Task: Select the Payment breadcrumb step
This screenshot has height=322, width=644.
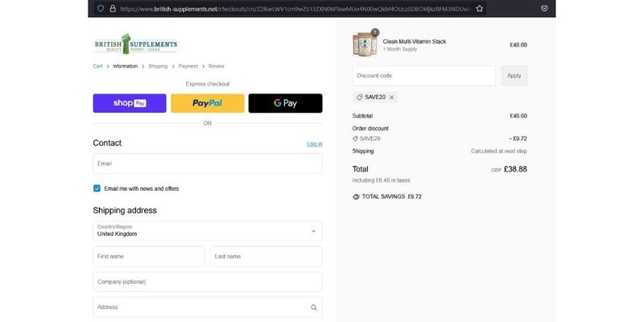Action: (188, 66)
